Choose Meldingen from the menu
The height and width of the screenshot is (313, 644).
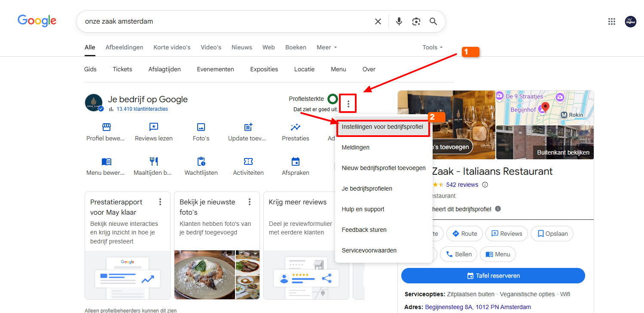[x=384, y=147]
